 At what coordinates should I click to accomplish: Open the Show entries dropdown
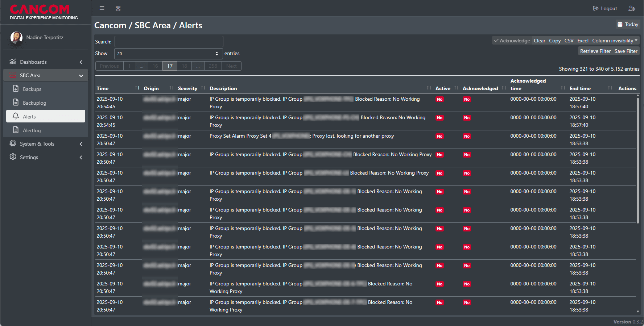click(169, 54)
